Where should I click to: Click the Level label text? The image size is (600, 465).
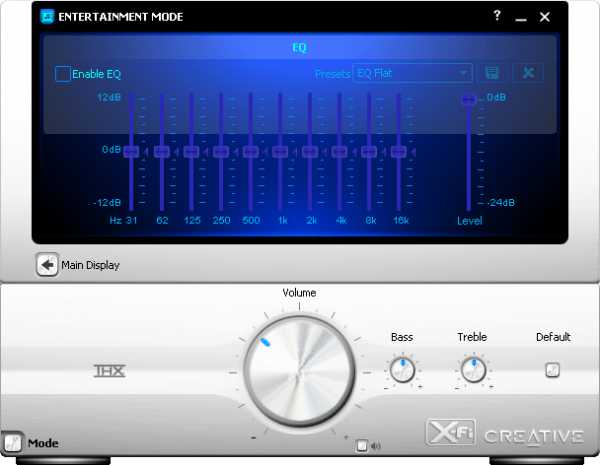(x=470, y=221)
